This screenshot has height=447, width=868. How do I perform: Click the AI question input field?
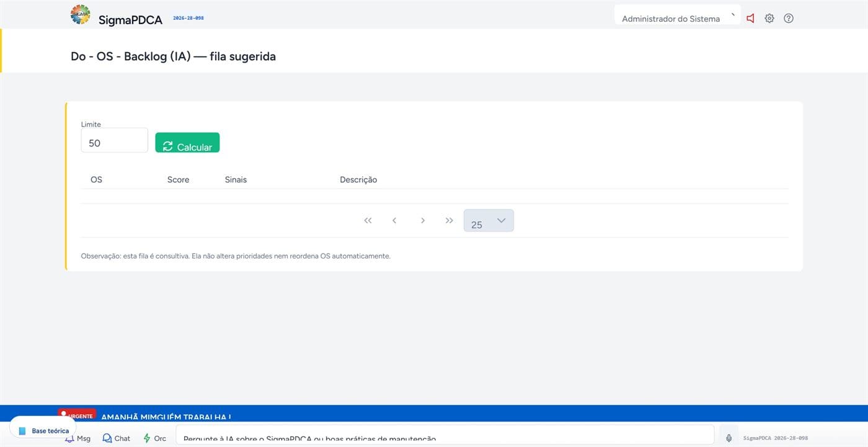coord(445,436)
